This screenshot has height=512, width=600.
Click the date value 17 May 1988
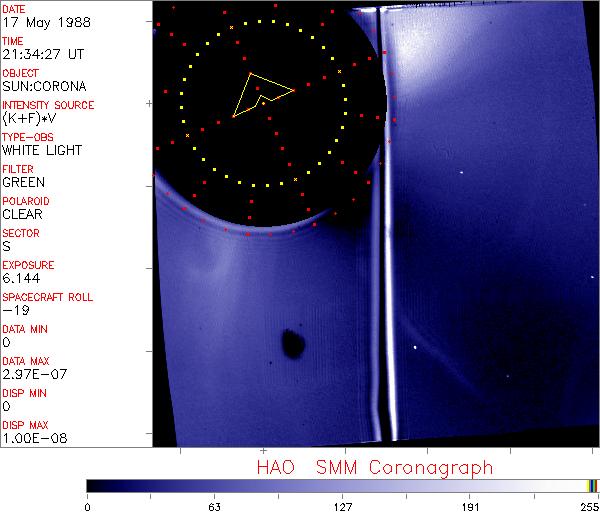[x=42, y=23]
